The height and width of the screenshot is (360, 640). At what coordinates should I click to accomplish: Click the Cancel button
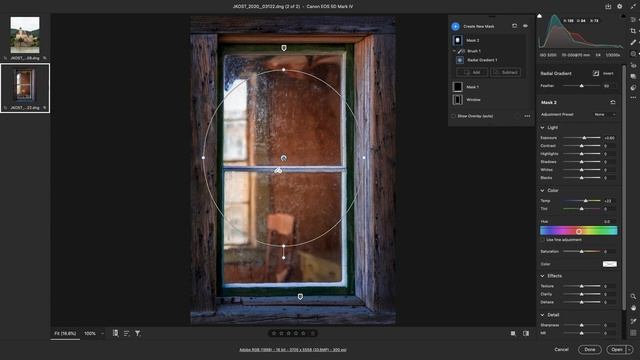(562, 349)
